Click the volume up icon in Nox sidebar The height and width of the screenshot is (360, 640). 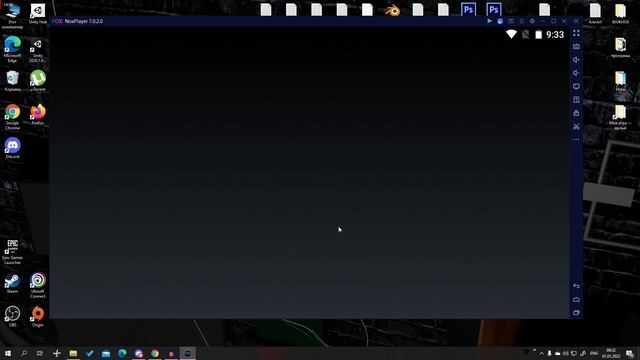pyautogui.click(x=576, y=60)
